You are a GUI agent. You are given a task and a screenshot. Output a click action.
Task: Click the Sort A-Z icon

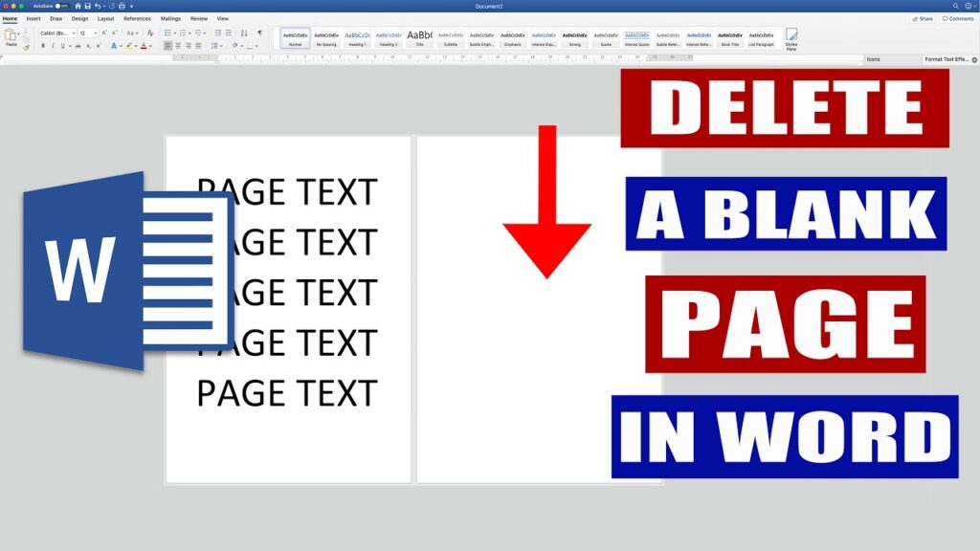[x=244, y=33]
